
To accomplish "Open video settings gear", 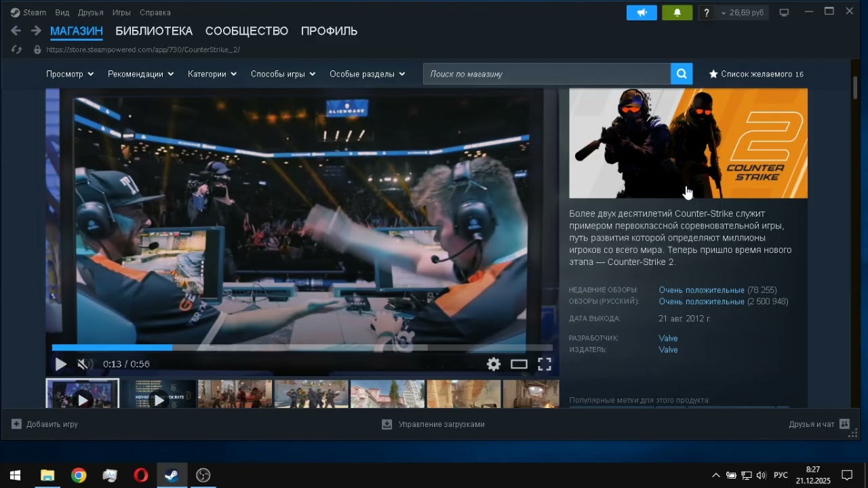I will click(494, 364).
